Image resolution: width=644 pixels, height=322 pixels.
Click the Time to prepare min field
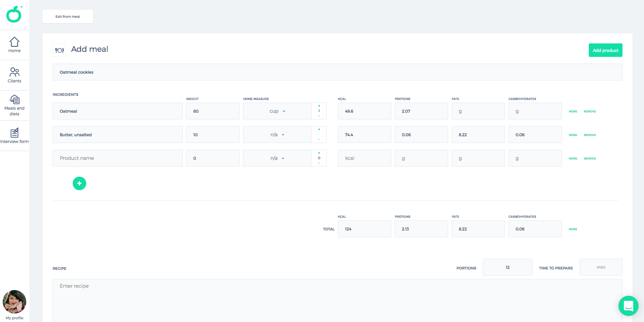(x=601, y=267)
